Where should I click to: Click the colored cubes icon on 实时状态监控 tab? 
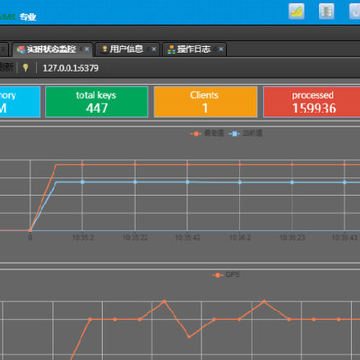tap(21, 50)
